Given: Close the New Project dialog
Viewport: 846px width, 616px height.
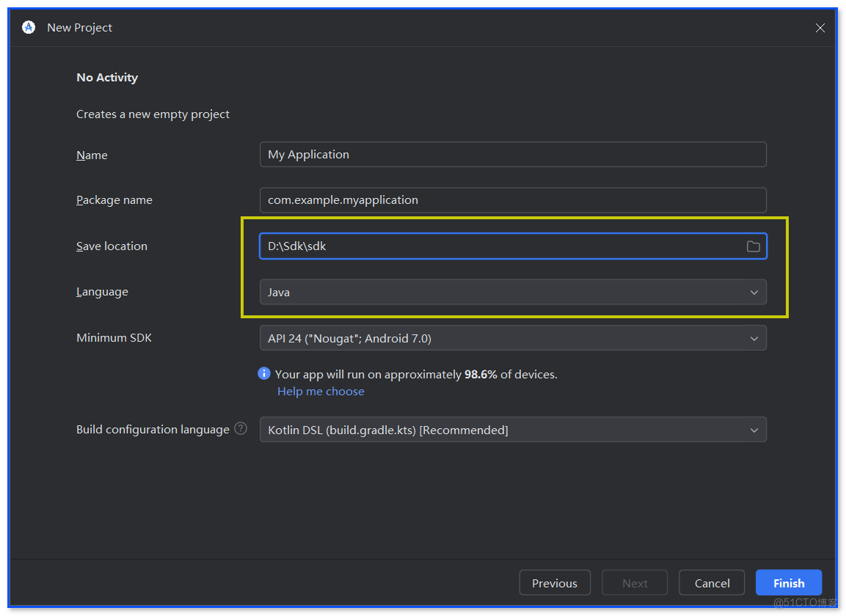Looking at the screenshot, I should coord(820,28).
